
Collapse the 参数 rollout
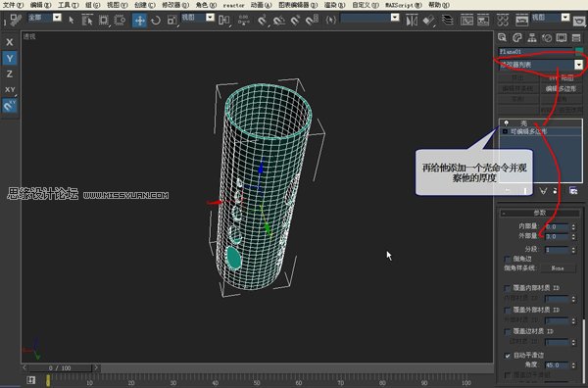point(540,213)
